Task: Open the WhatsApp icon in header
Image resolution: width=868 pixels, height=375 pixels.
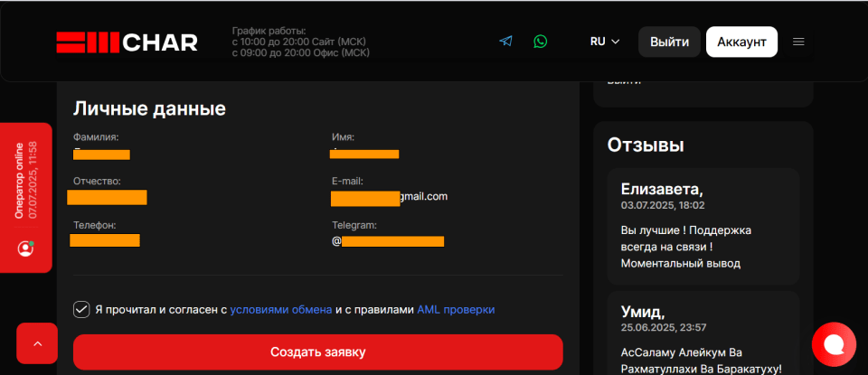Action: pyautogui.click(x=541, y=42)
